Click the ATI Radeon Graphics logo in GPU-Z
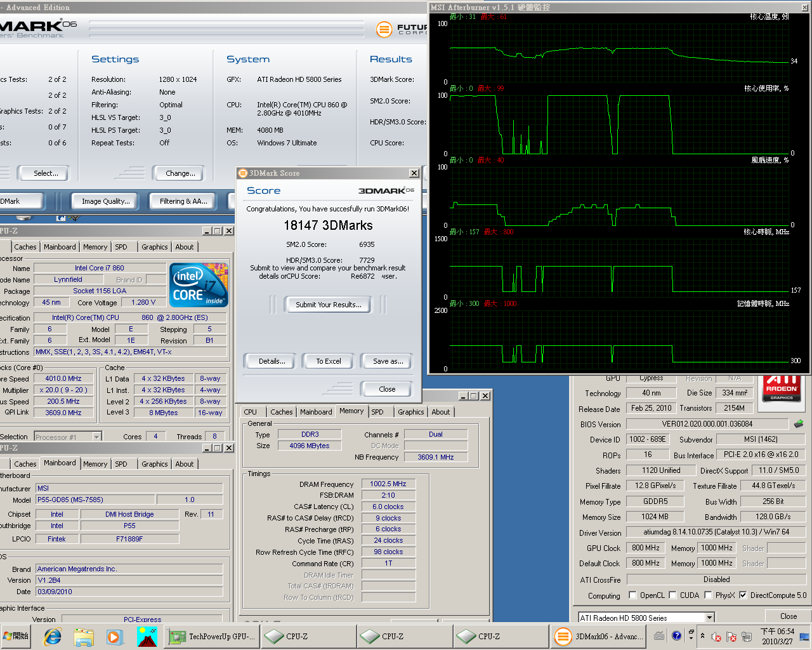 (782, 388)
